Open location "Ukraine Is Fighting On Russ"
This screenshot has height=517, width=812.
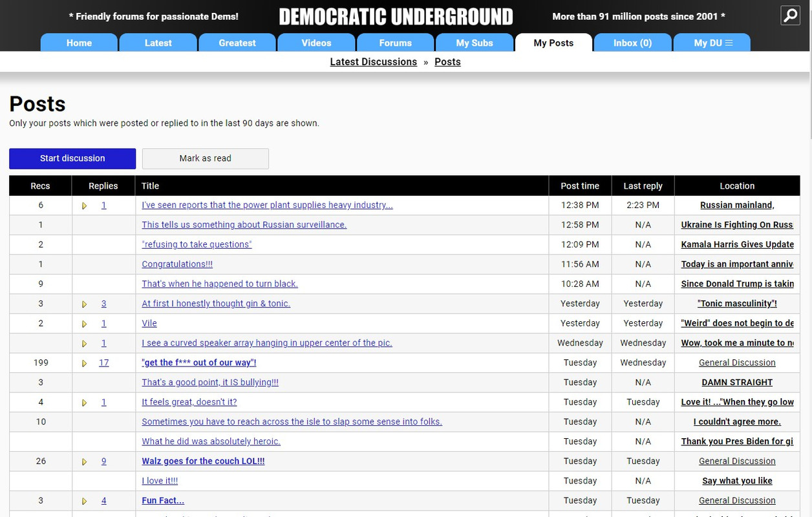[737, 225]
